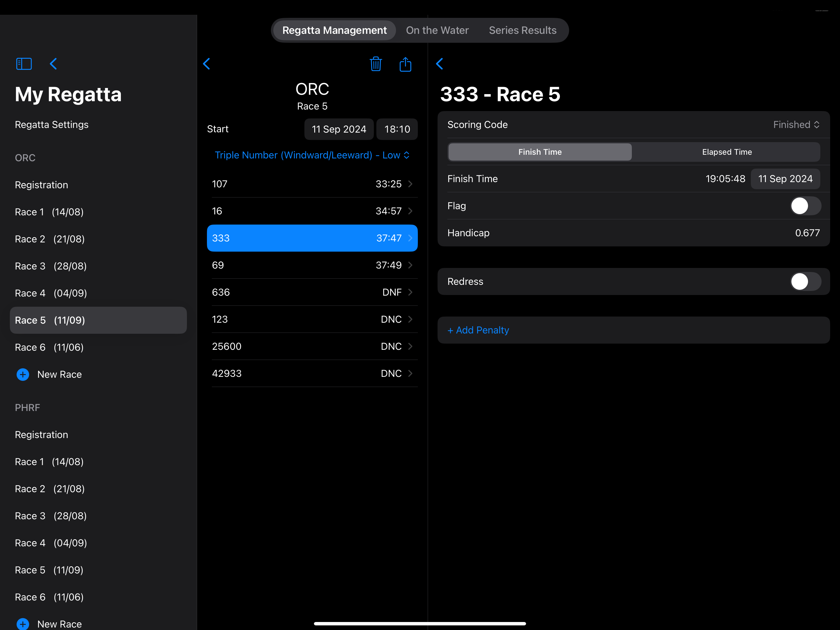Switch to Elapsed Time entry mode
840x630 pixels.
click(727, 152)
